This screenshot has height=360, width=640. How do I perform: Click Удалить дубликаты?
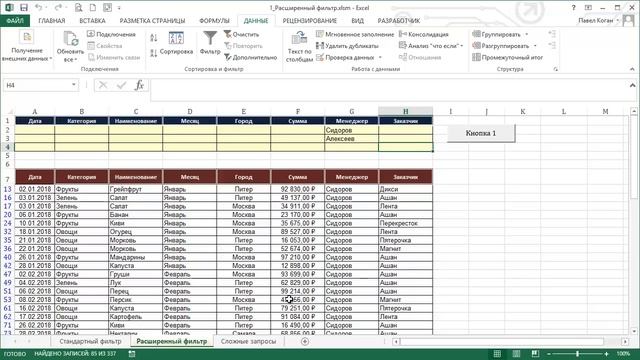(x=347, y=46)
